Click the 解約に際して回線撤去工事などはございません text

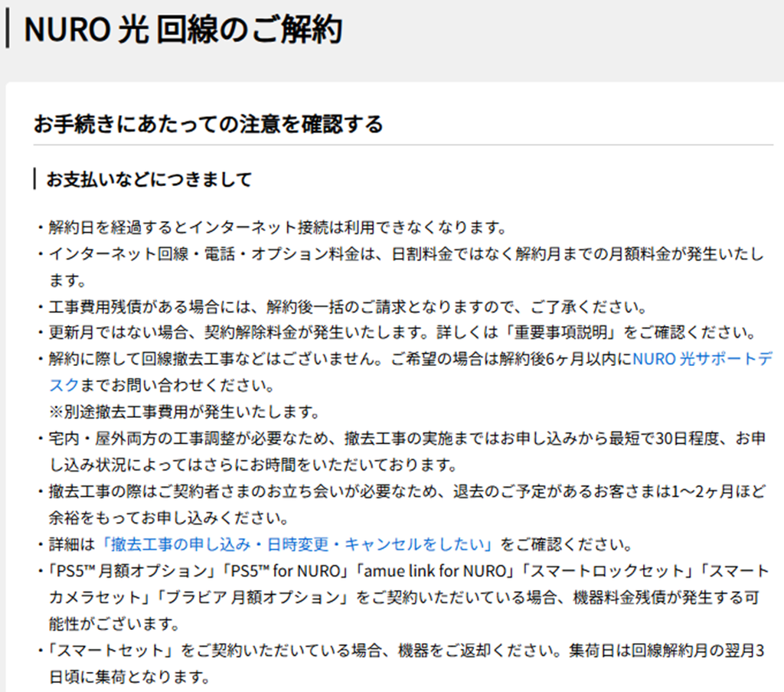216,359
